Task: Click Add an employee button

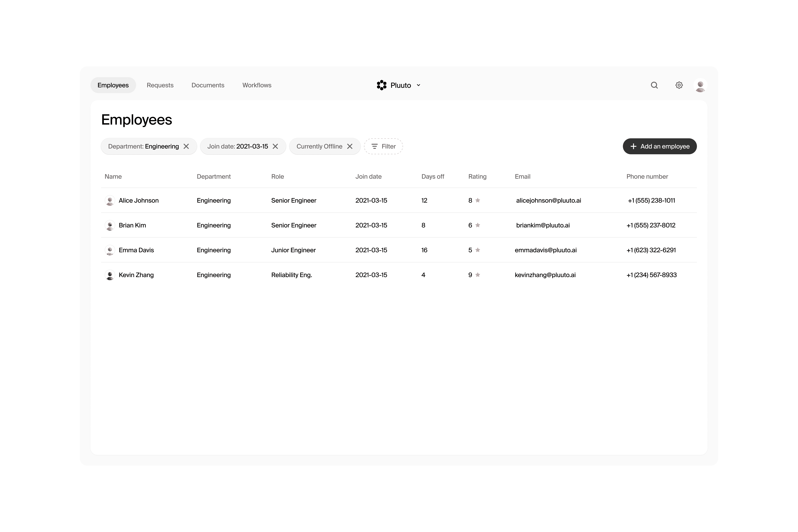Action: tap(660, 146)
